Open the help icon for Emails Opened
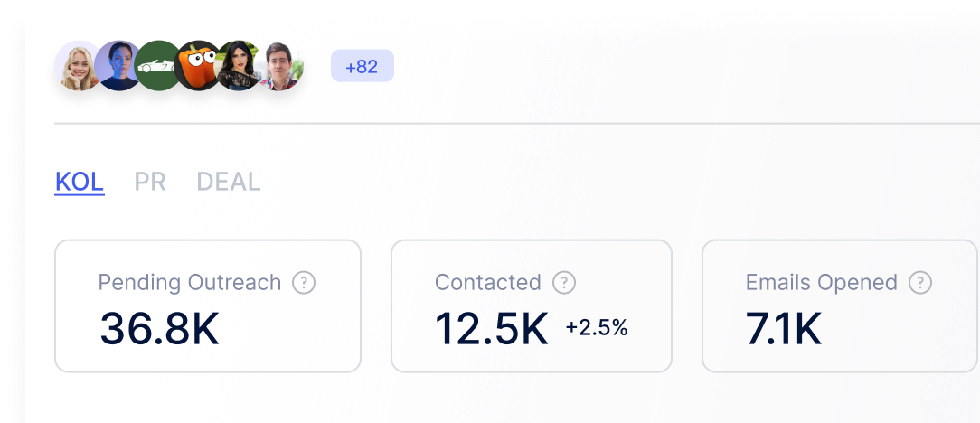This screenshot has width=980, height=423. pyautogui.click(x=920, y=282)
